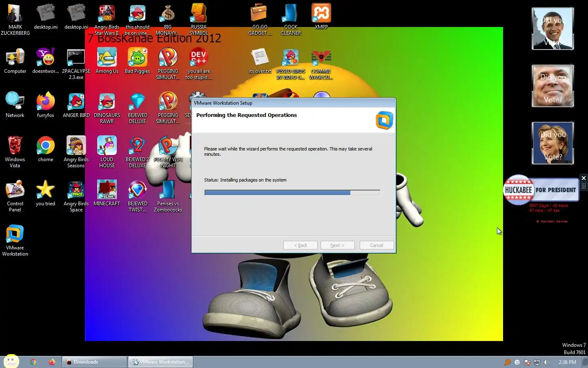Click the taskbar clock showing 2:36 PM

tap(567, 362)
